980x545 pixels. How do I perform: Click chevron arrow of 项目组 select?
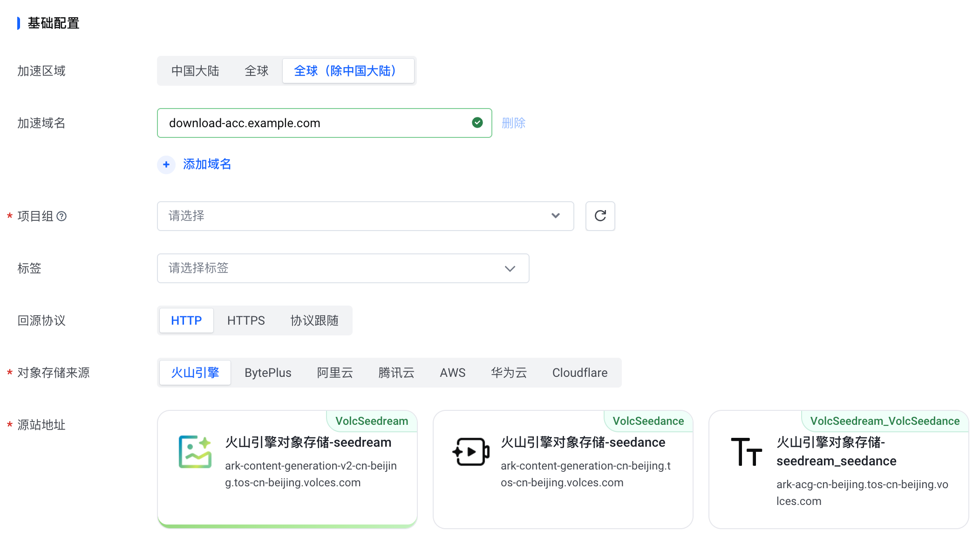coord(555,216)
